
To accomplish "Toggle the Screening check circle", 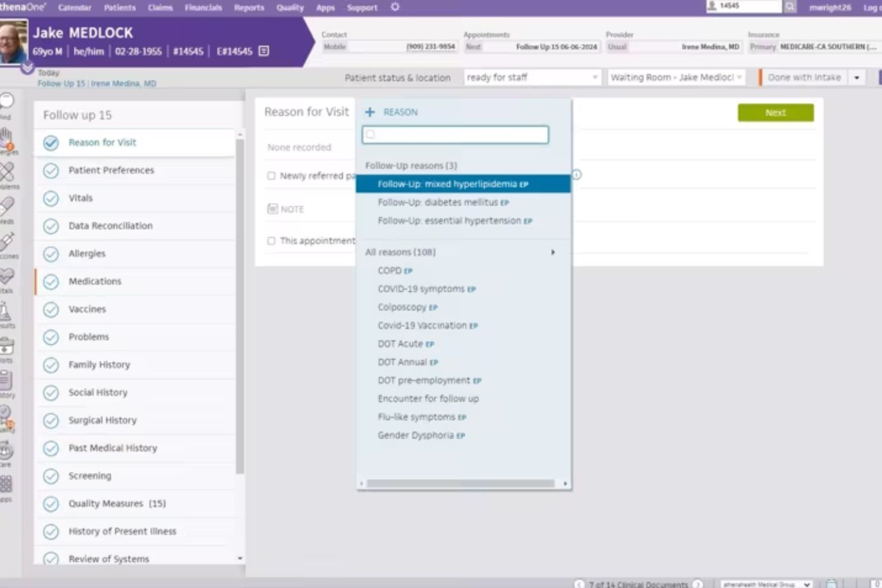I will (51, 476).
